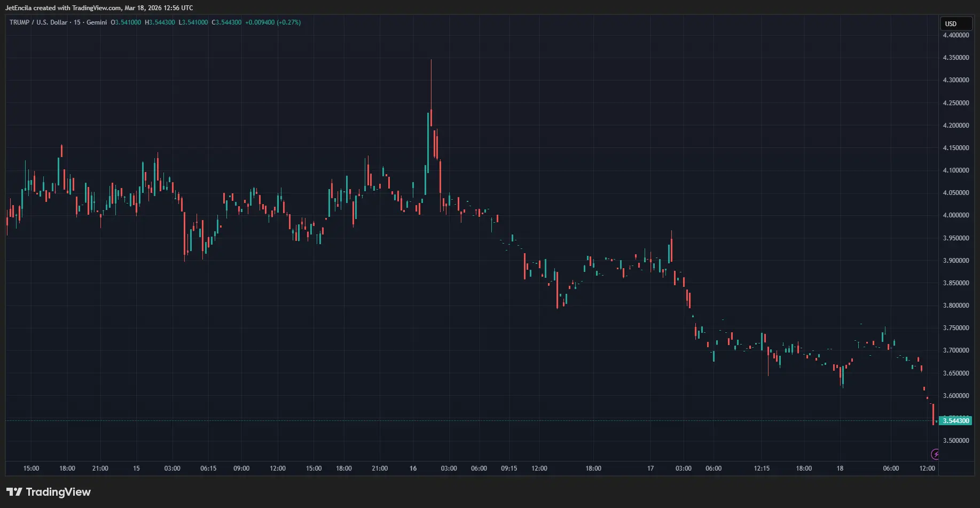Click the 4.000000 price axis label
Screen dimensions: 980x508
(x=955, y=215)
